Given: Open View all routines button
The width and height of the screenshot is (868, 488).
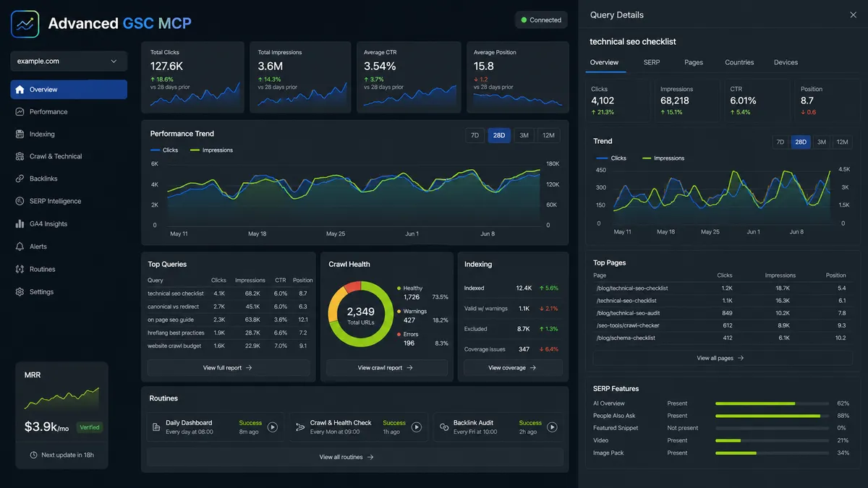Looking at the screenshot, I should tap(354, 457).
